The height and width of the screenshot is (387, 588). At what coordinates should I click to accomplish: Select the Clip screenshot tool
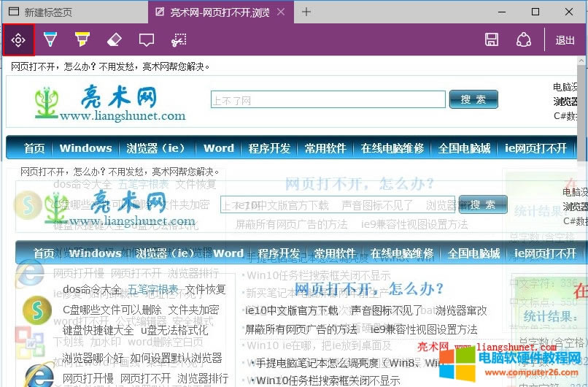[x=179, y=39]
